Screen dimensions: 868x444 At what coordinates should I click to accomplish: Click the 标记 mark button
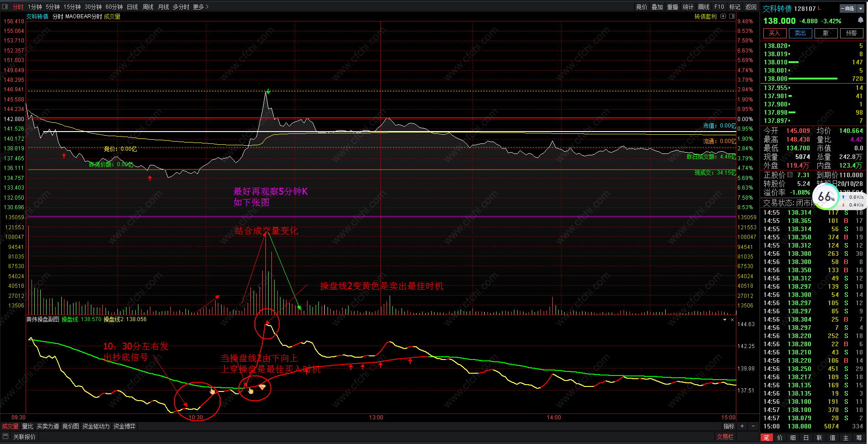click(735, 7)
